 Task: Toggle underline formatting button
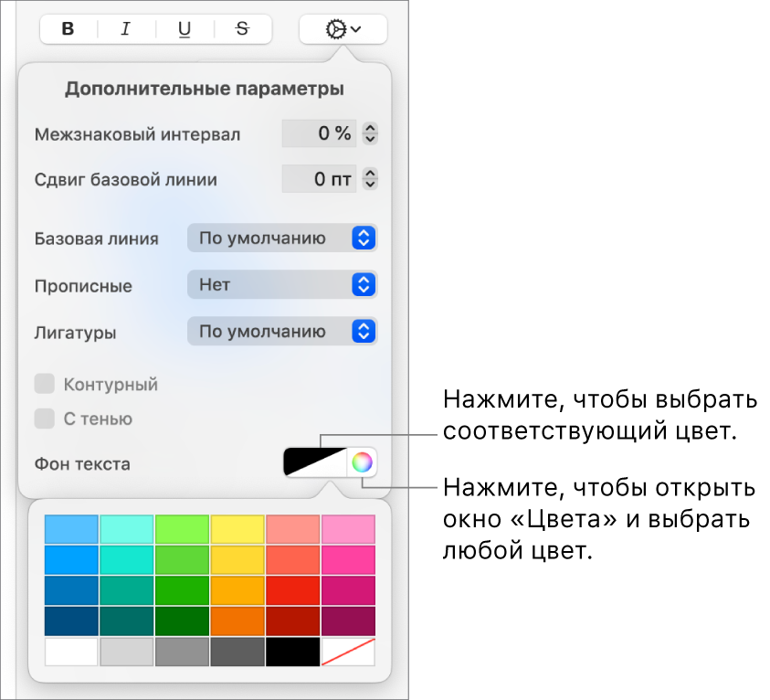(185, 29)
